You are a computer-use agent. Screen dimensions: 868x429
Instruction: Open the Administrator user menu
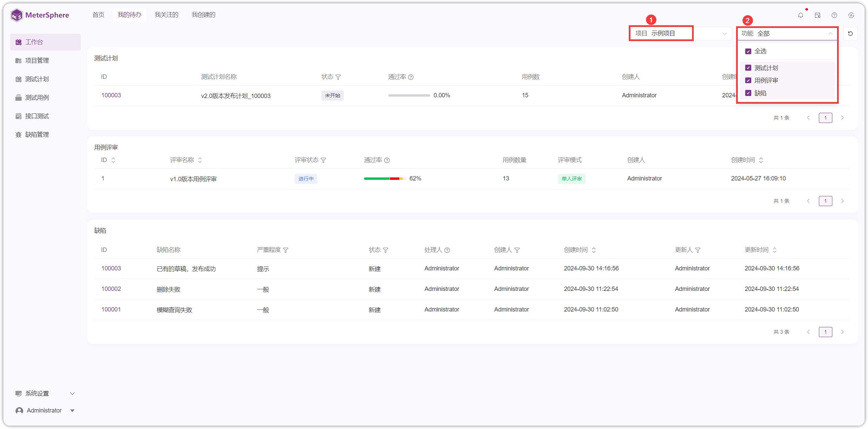(x=45, y=410)
